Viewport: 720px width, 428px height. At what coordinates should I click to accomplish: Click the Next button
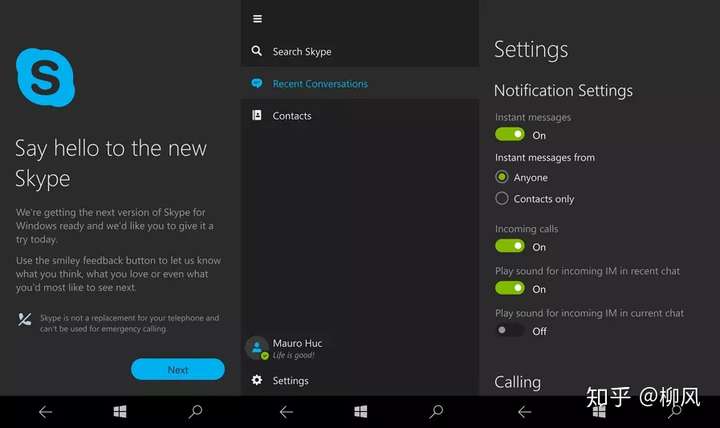pos(178,369)
